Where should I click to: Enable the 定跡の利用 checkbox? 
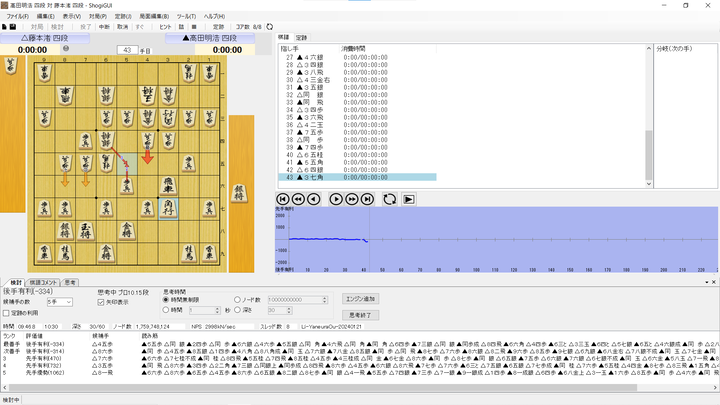6,313
